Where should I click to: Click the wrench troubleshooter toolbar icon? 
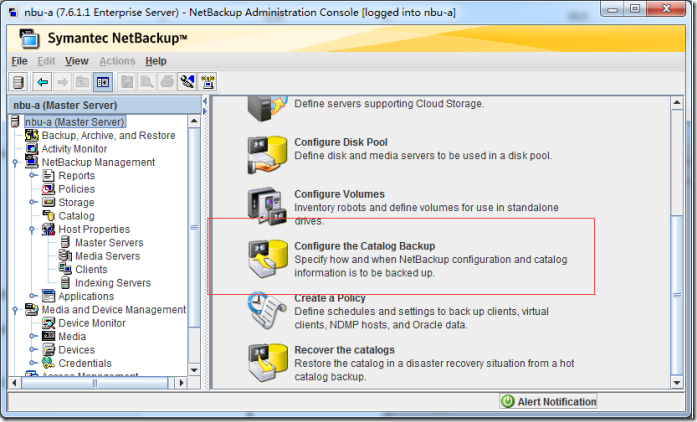click(187, 82)
